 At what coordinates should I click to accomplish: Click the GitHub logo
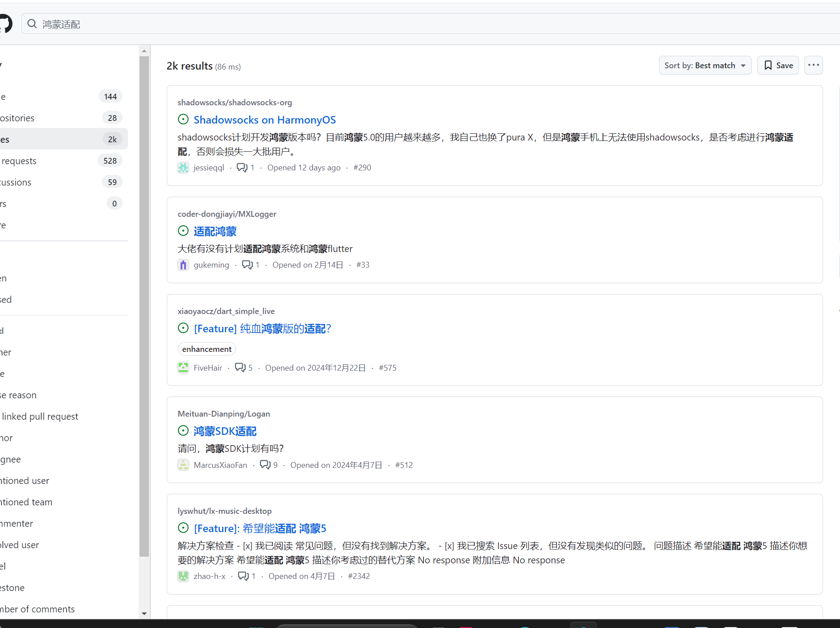pyautogui.click(x=5, y=24)
